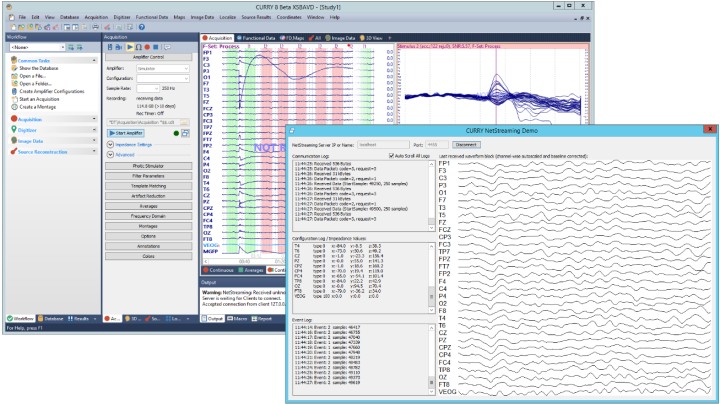This screenshot has width=720, height=404.
Task: Switch to the Macro tab in Output panel
Action: [x=237, y=318]
